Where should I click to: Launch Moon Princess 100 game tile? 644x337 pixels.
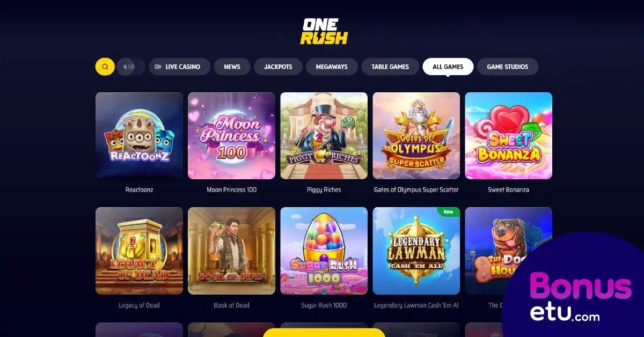pos(231,136)
